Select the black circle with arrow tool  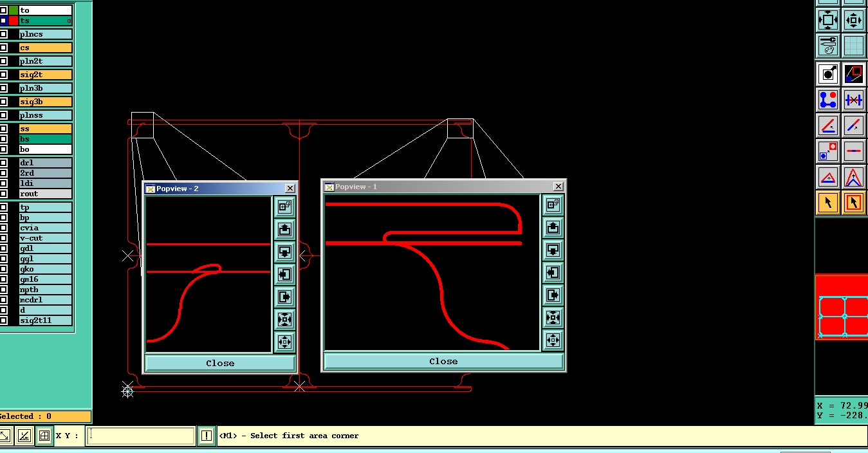(x=828, y=73)
